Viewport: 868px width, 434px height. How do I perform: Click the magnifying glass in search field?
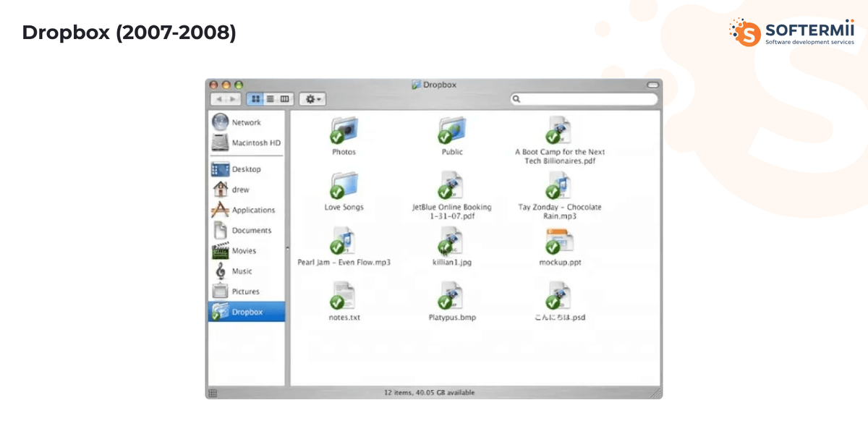(x=516, y=99)
